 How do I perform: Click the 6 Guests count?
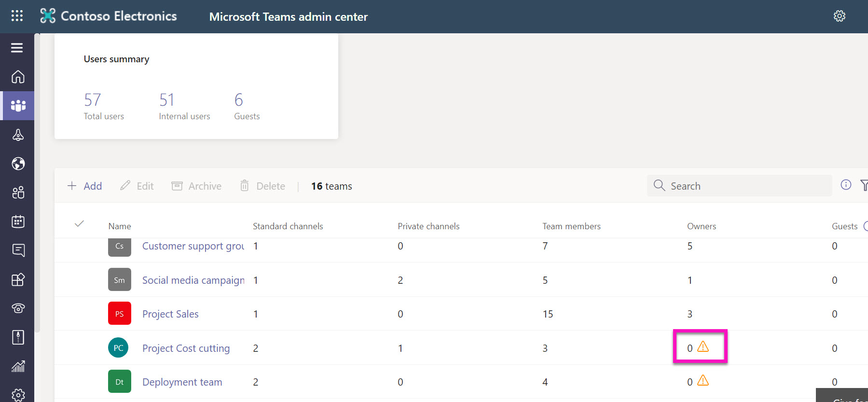pos(239,100)
